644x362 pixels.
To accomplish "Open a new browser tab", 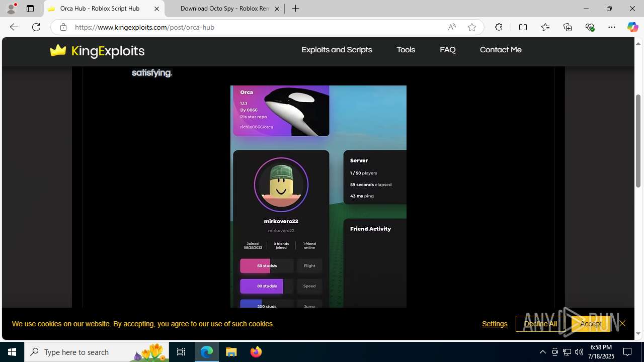I will [x=296, y=9].
